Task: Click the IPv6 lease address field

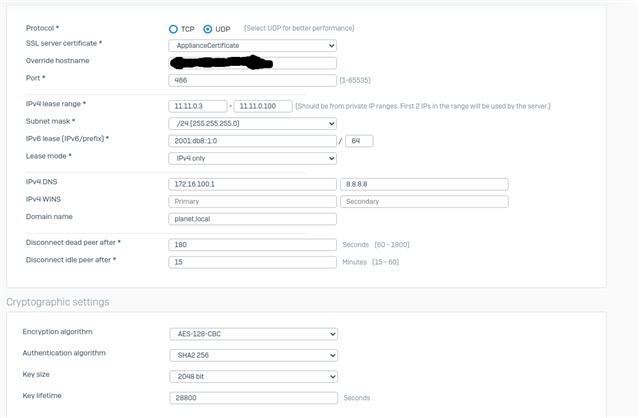Action: point(252,141)
